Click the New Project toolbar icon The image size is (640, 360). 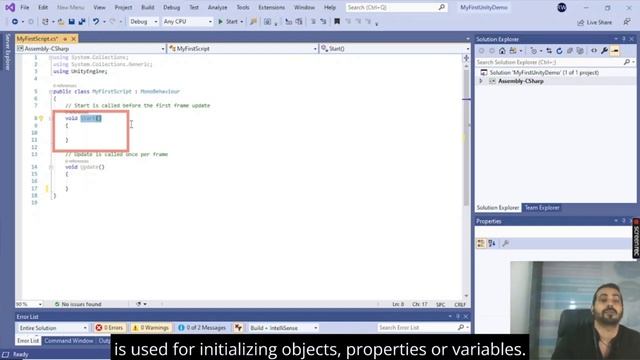coord(45,22)
